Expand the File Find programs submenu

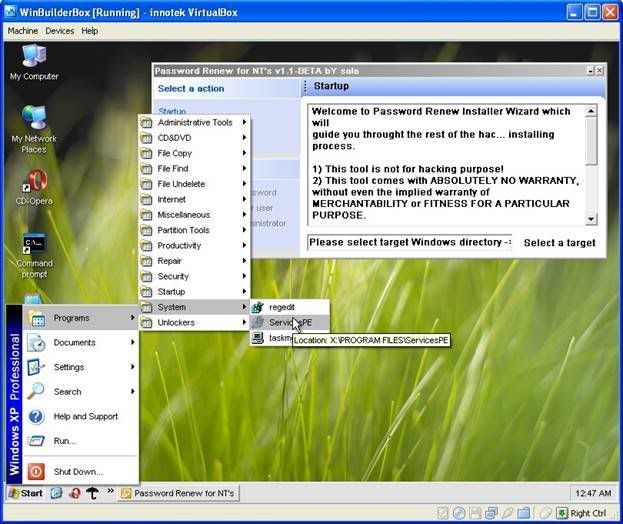tap(194, 168)
